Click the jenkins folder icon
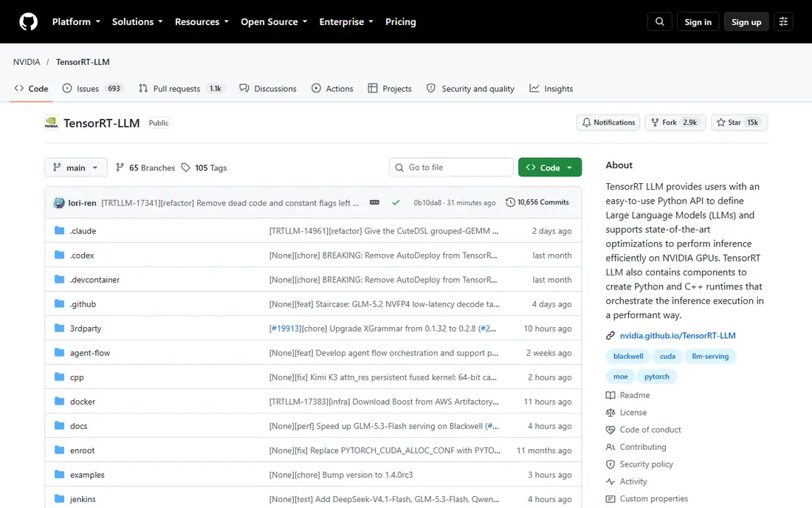This screenshot has width=812, height=508. pyautogui.click(x=60, y=498)
